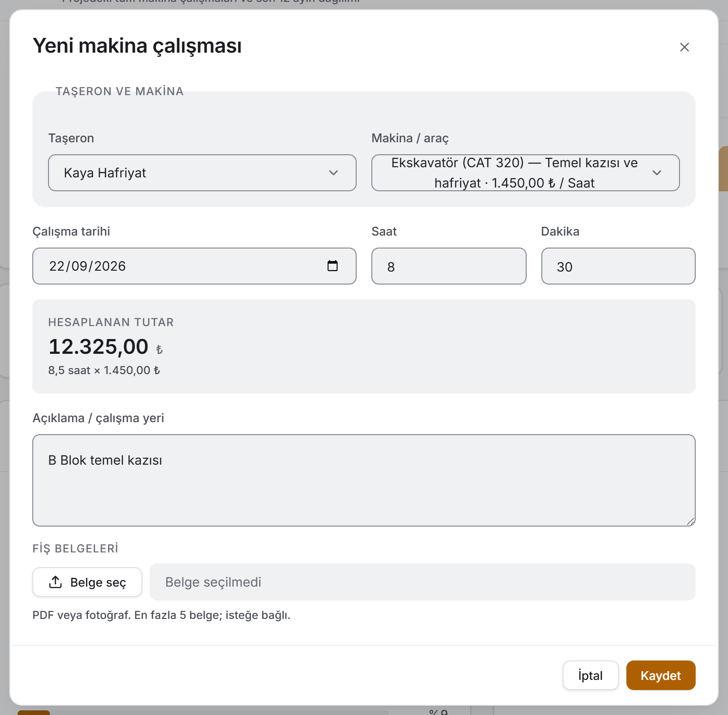Click the Dakika label
Image resolution: width=728 pixels, height=715 pixels.
click(560, 231)
